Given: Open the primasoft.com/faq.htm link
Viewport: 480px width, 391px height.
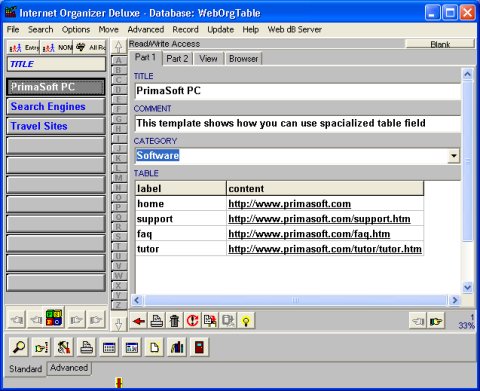Looking at the screenshot, I should pyautogui.click(x=309, y=234).
